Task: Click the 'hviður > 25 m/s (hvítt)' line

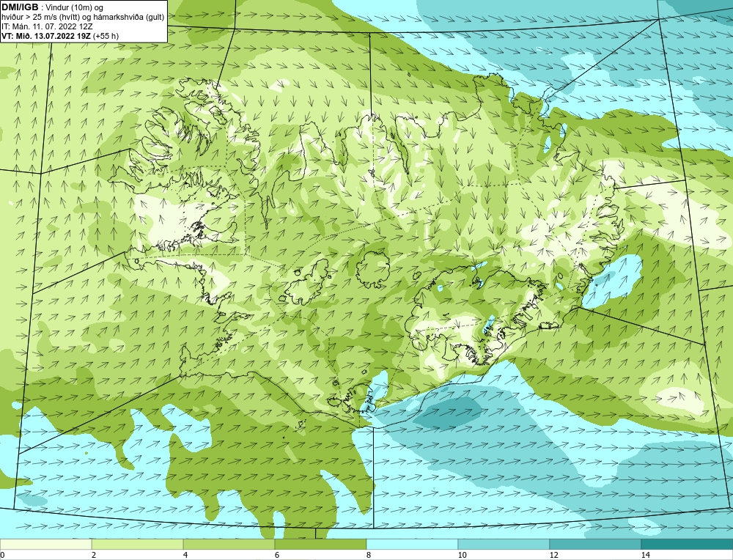Action: [x=83, y=18]
